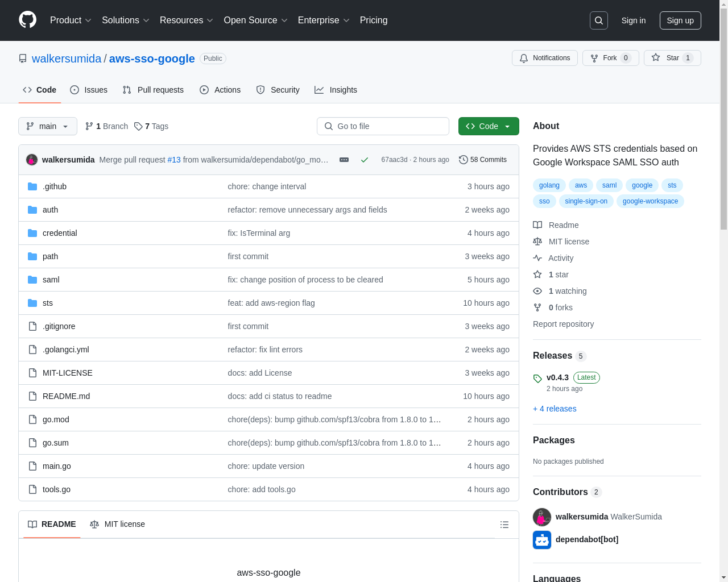Open Activity link in About sidebar

[x=553, y=258]
